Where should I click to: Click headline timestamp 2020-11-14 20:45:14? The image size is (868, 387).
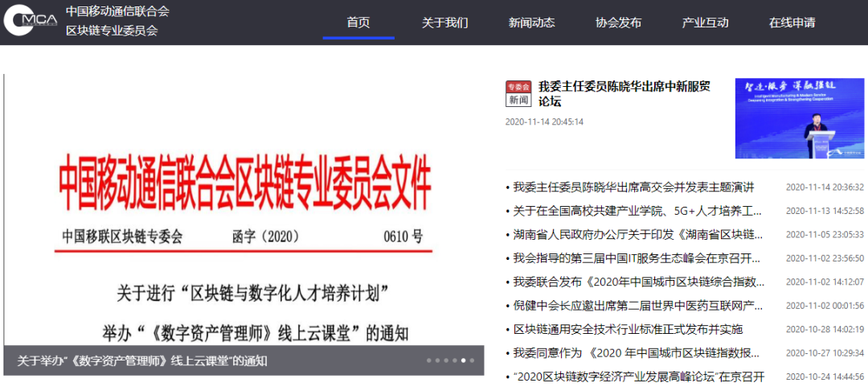point(544,121)
